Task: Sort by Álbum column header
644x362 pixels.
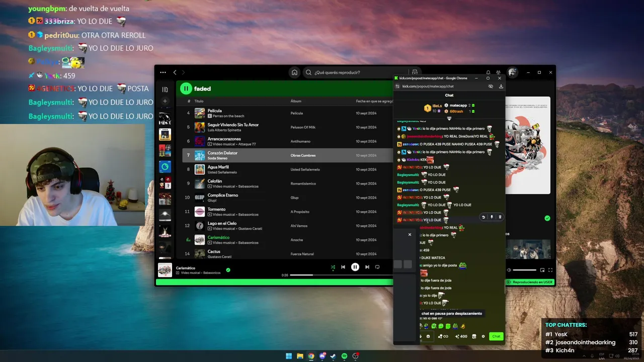Action: 296,101
